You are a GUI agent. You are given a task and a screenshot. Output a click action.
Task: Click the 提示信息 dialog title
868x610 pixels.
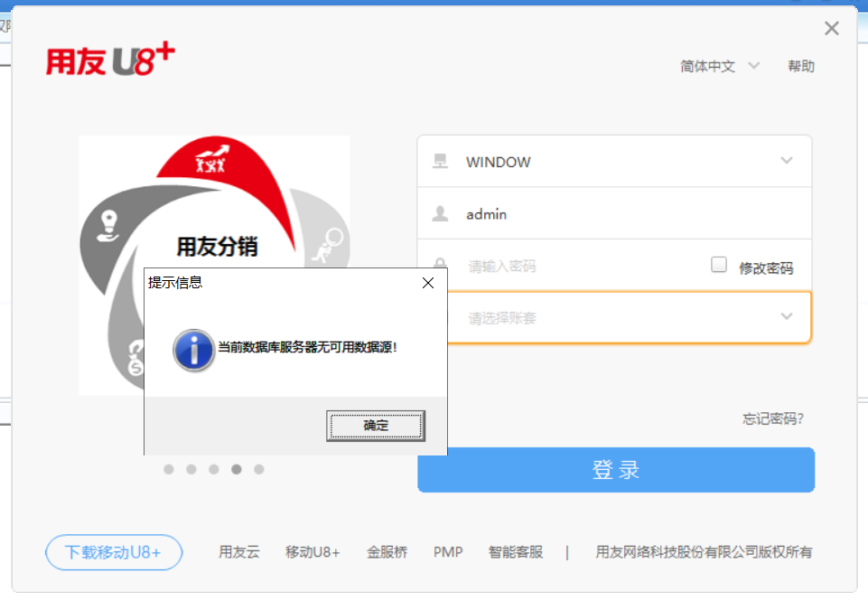pos(175,283)
